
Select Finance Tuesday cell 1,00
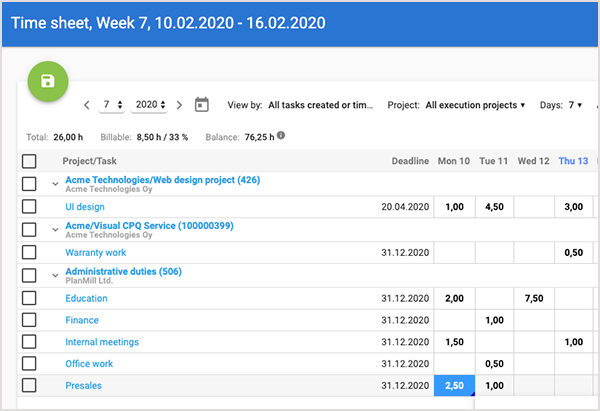494,320
